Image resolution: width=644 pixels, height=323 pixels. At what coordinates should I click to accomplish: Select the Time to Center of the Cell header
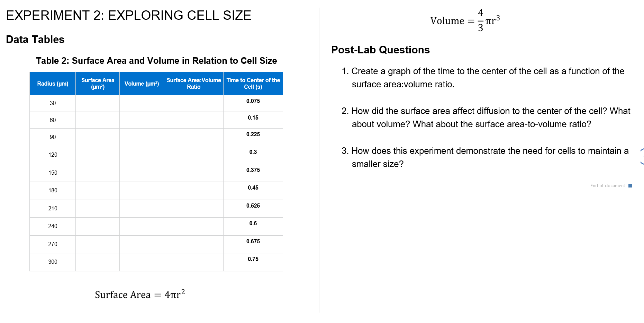click(253, 84)
